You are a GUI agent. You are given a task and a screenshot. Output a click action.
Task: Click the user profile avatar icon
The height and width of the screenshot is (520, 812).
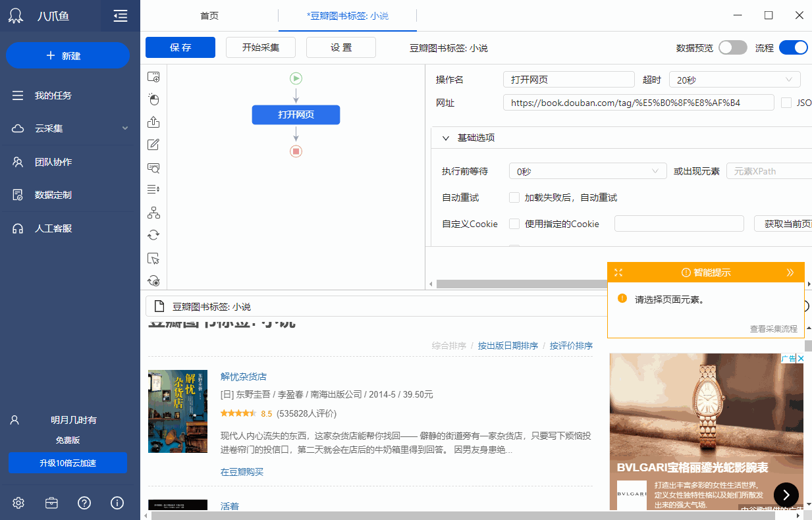[14, 420]
